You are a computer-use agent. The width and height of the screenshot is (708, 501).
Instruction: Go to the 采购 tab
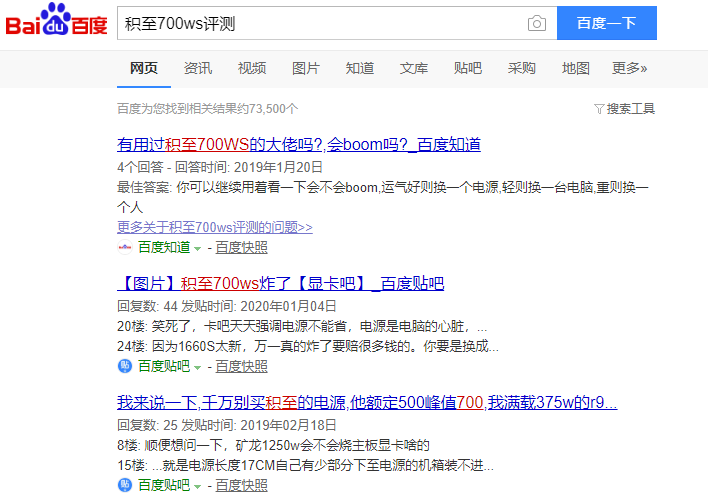coord(522,68)
